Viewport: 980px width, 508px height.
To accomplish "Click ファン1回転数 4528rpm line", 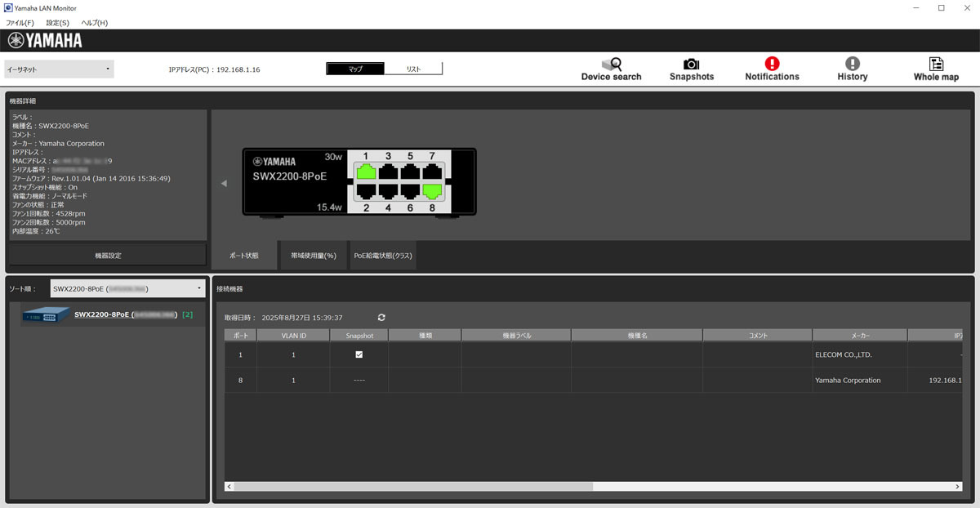I will [x=49, y=213].
